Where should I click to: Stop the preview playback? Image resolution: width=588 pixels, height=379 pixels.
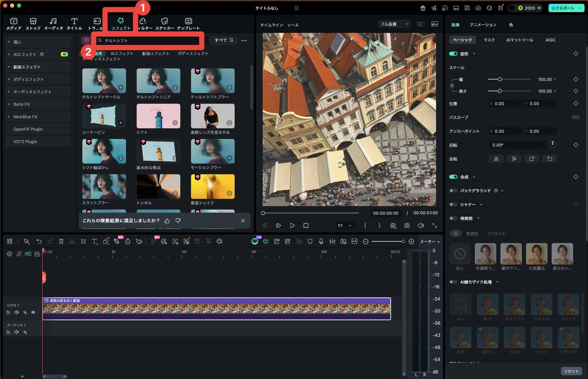coord(306,225)
